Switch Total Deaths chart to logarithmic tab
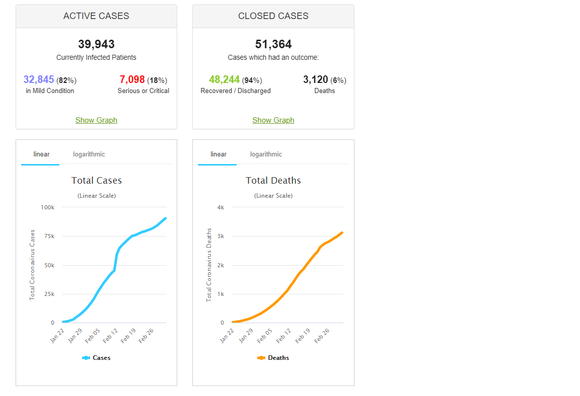This screenshot has height=396, width=580. click(266, 154)
